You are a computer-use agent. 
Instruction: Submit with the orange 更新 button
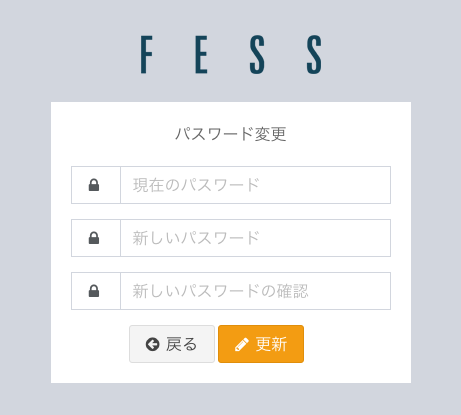click(x=261, y=344)
